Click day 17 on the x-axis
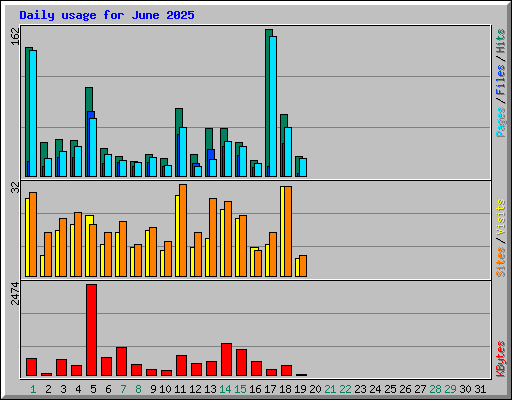Image resolution: width=512 pixels, height=400 pixels. click(x=270, y=389)
